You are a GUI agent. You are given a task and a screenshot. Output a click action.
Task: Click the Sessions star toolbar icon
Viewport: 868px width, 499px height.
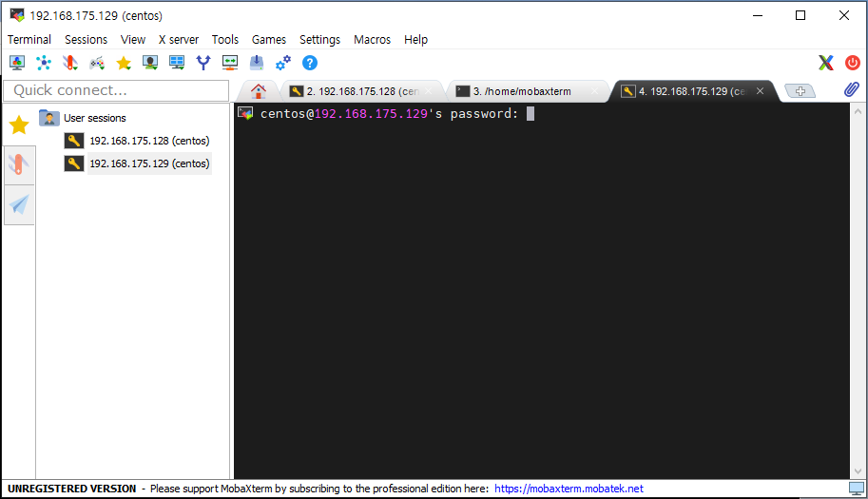coord(124,63)
